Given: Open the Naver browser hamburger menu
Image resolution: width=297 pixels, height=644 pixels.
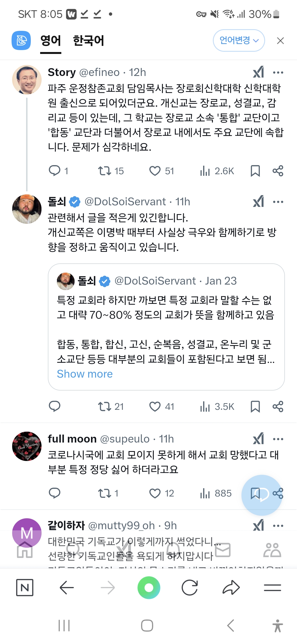Looking at the screenshot, I should pyautogui.click(x=273, y=588).
